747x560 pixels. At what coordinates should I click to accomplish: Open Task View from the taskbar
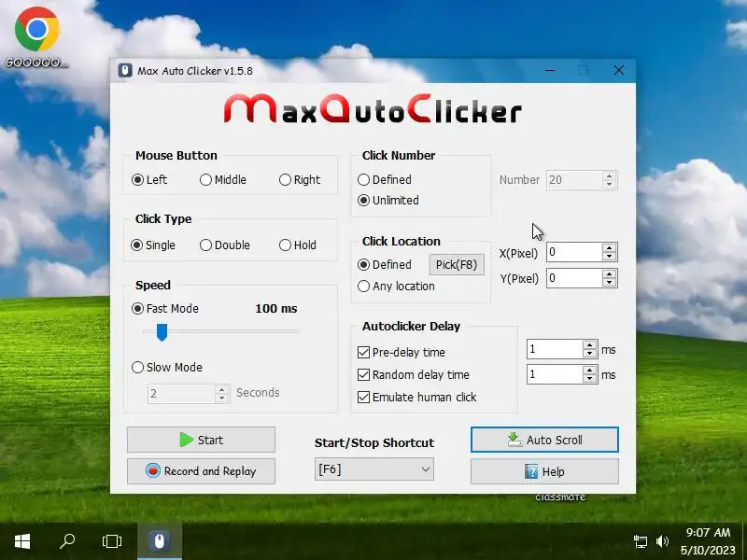[x=111, y=541]
